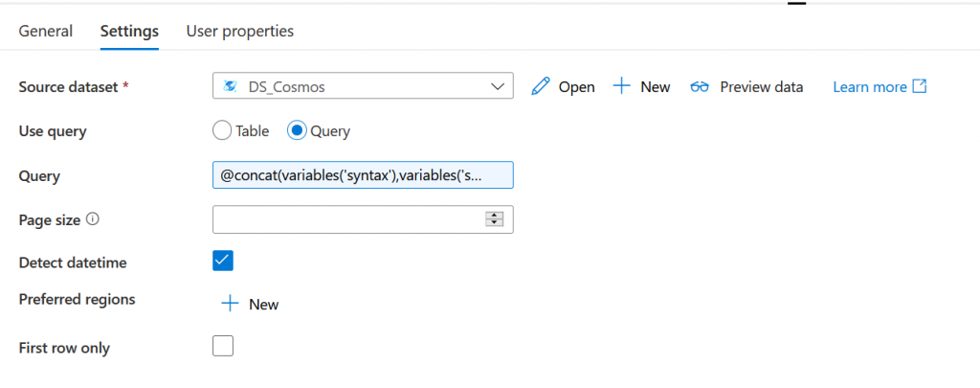Image resolution: width=980 pixels, height=388 pixels.
Task: Click the external link icon after Learn more
Action: pyautogui.click(x=920, y=86)
